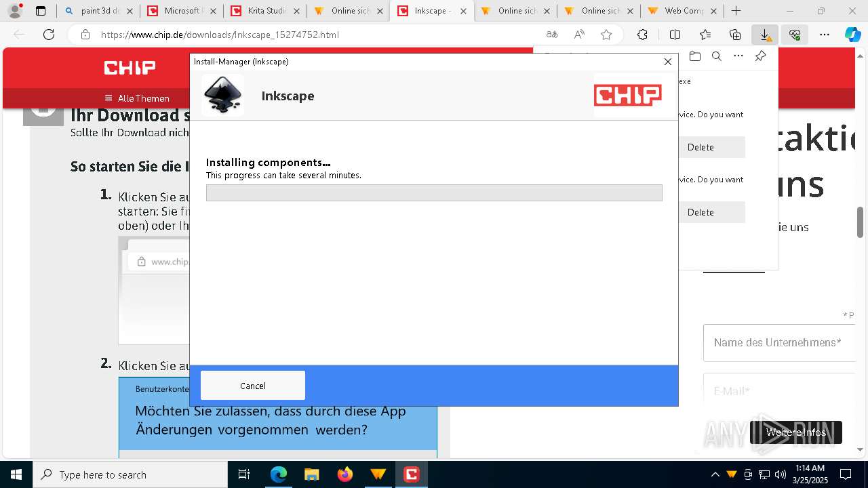Image resolution: width=868 pixels, height=488 pixels.
Task: Refresh the page
Action: click(49, 35)
